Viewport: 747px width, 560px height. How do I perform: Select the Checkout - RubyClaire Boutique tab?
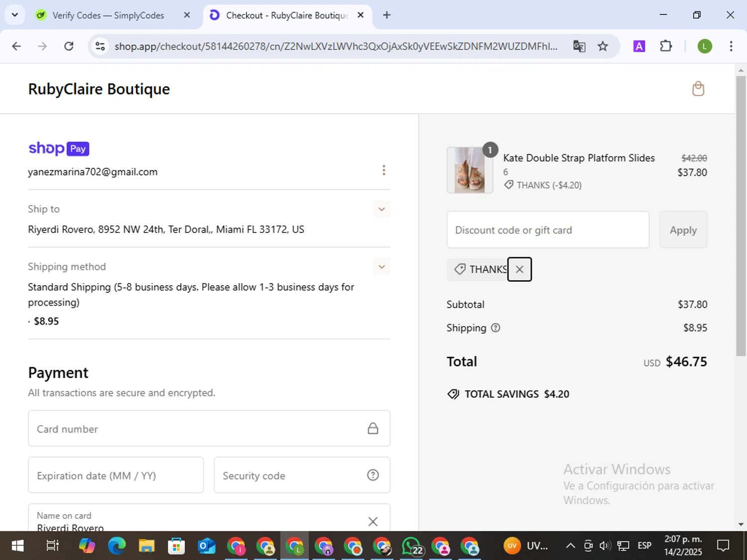click(286, 15)
